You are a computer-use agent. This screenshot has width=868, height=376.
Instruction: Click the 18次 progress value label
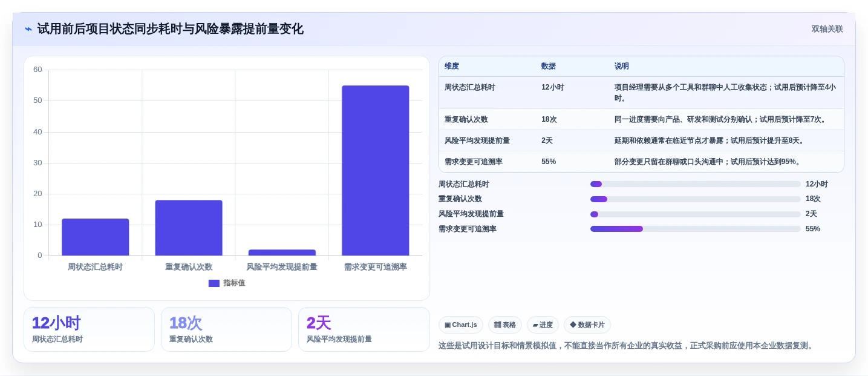(x=813, y=199)
